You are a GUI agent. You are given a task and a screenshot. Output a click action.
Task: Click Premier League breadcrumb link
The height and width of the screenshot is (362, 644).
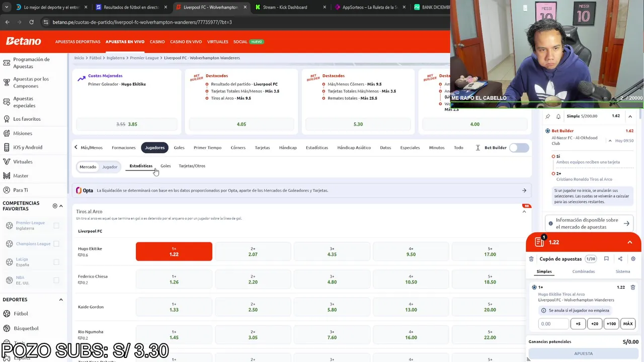[144, 58]
